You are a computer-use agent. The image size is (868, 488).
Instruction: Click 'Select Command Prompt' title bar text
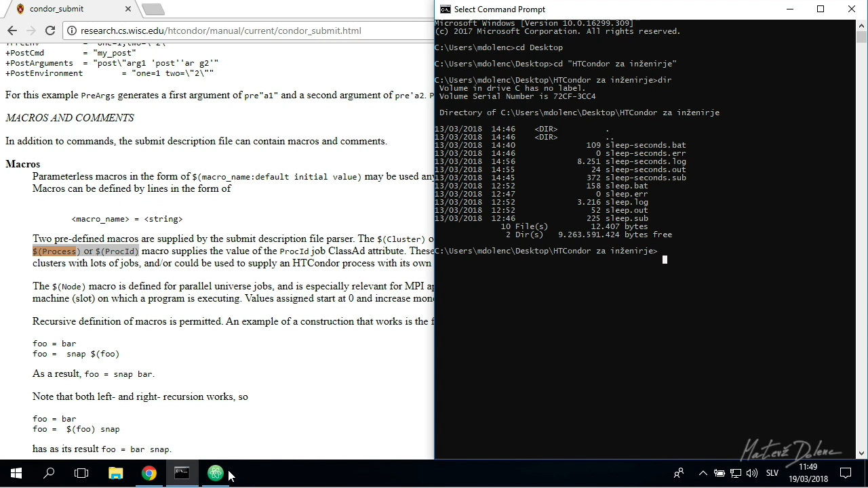coord(500,9)
